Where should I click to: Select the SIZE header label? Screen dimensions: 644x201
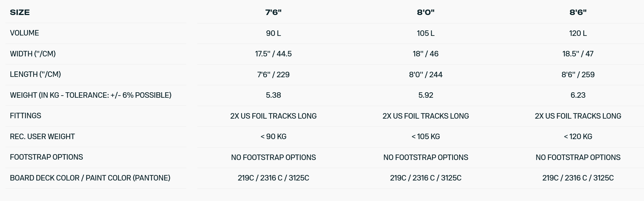click(20, 12)
